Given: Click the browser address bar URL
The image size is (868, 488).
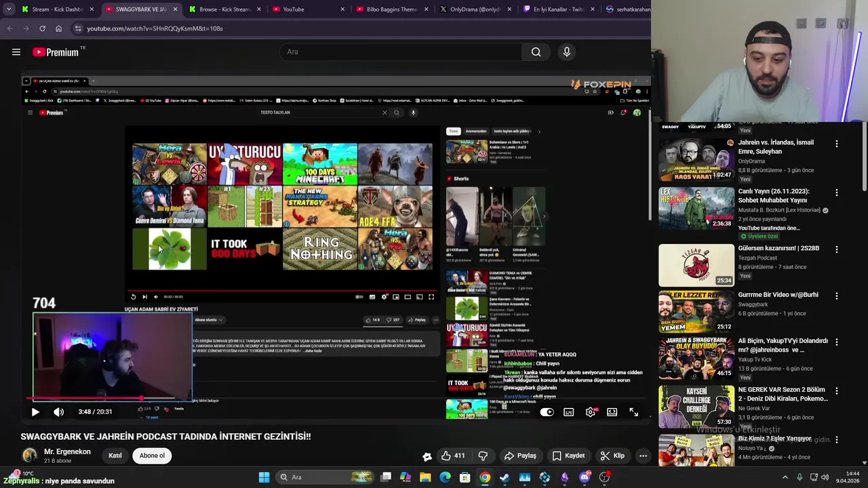Looking at the screenshot, I should 155,28.
